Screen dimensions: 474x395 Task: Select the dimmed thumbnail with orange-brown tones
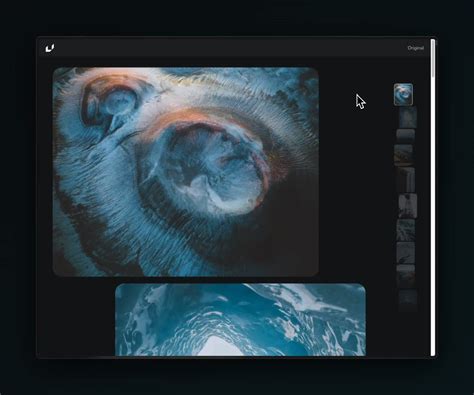(404, 155)
